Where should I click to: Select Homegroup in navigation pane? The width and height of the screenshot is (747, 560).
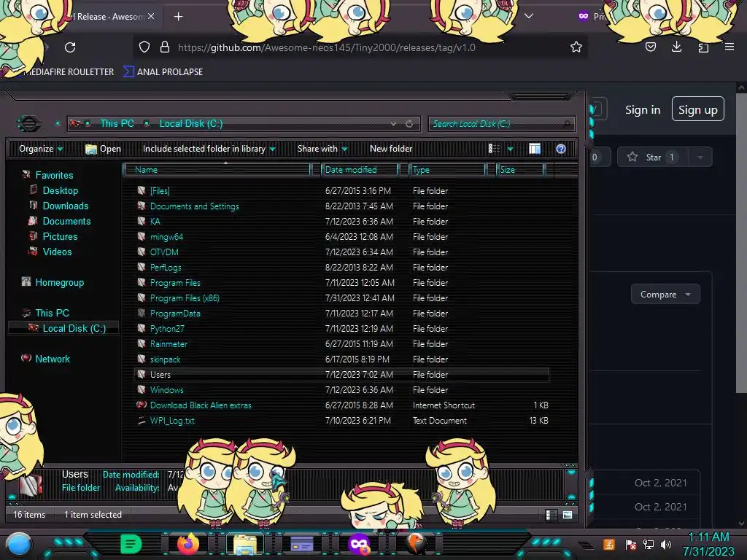(x=60, y=282)
